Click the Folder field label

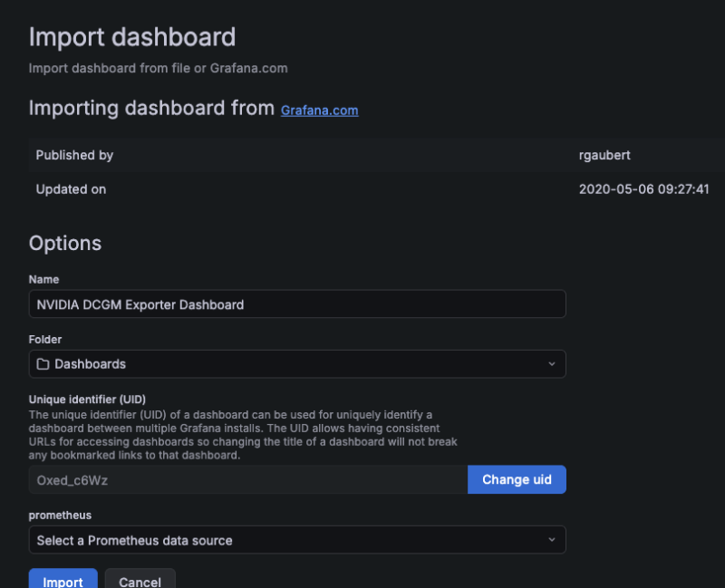tap(44, 340)
